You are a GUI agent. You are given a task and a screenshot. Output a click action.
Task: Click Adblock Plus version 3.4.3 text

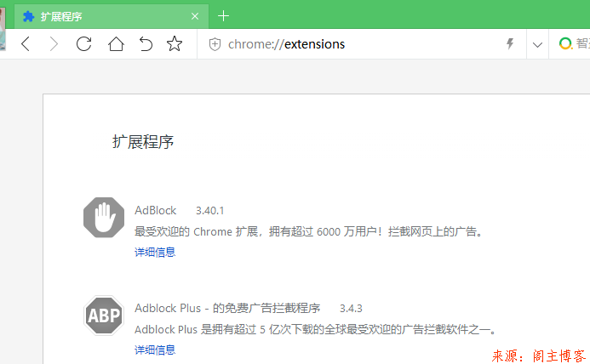pyautogui.click(x=351, y=309)
